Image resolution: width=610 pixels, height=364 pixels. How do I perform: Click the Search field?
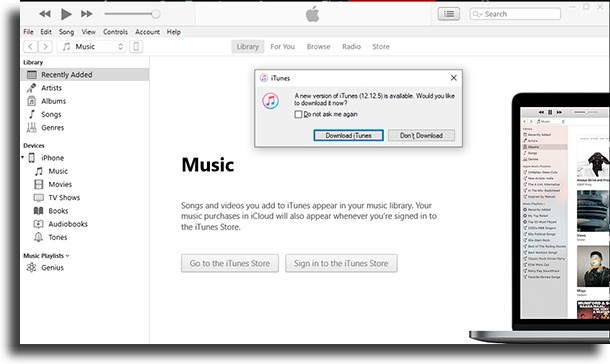tap(515, 14)
